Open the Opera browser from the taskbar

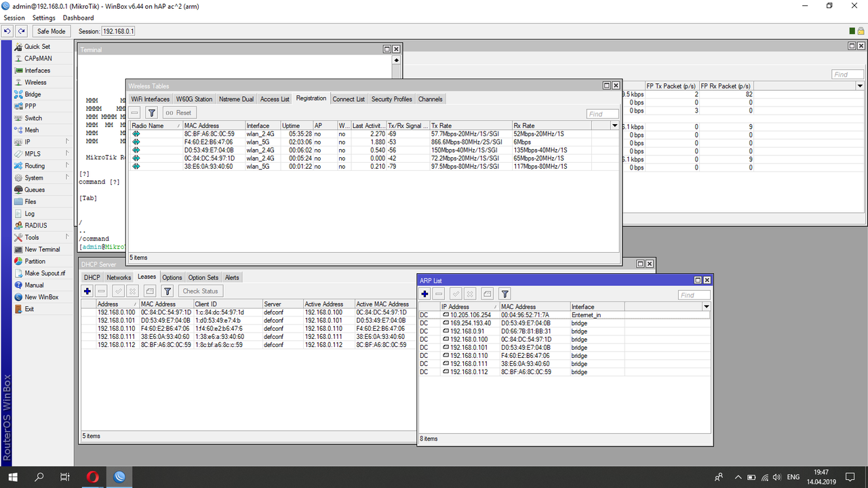click(92, 477)
